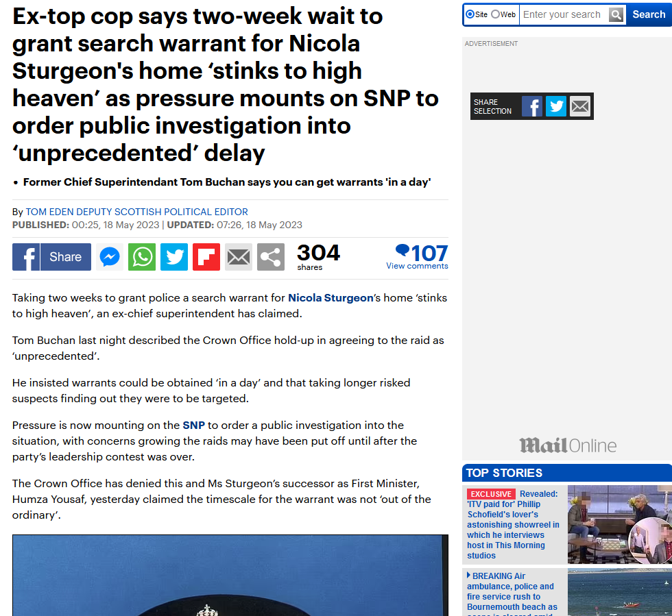Click the blue Search button
This screenshot has width=672, height=616.
click(649, 14)
